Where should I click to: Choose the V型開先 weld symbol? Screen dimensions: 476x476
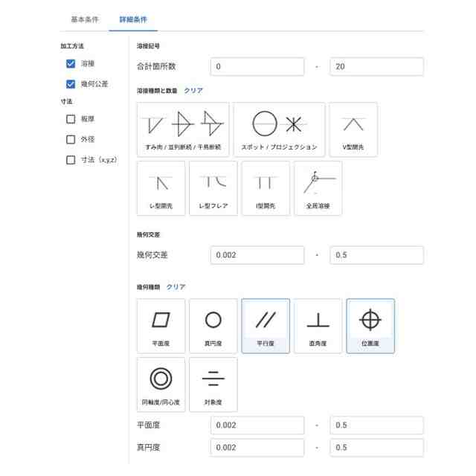click(x=353, y=129)
